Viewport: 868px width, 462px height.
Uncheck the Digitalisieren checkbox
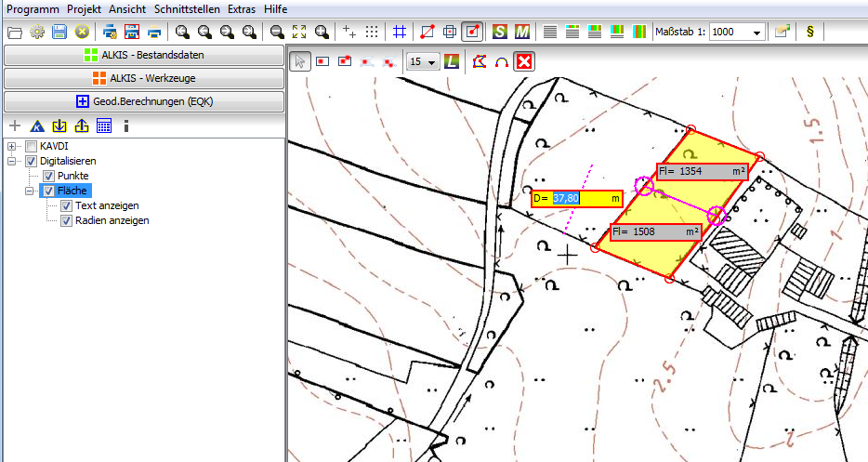tap(31, 161)
